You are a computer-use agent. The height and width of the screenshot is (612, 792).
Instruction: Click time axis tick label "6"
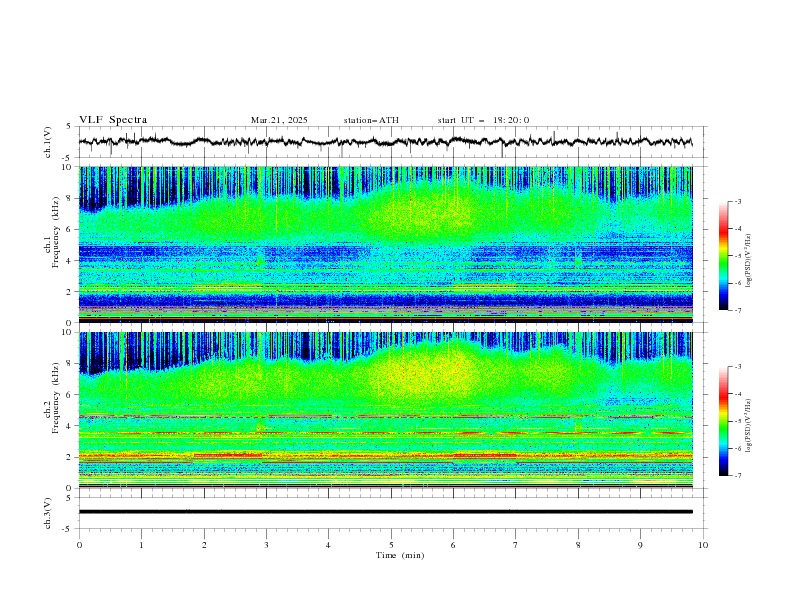coord(453,545)
